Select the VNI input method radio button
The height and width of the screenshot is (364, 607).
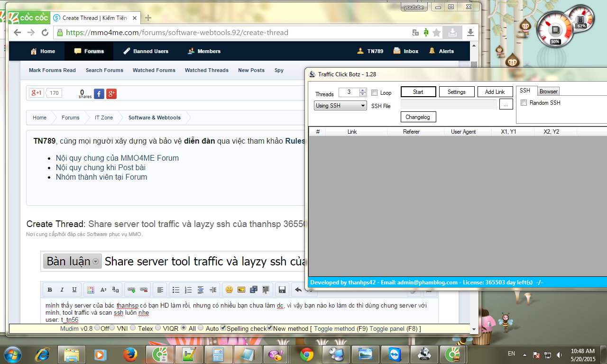click(112, 328)
